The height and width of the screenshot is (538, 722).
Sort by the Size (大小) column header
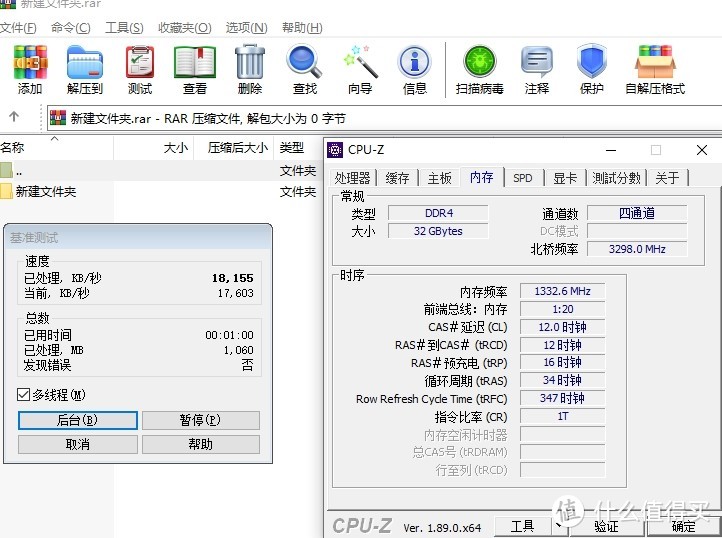pyautogui.click(x=154, y=148)
